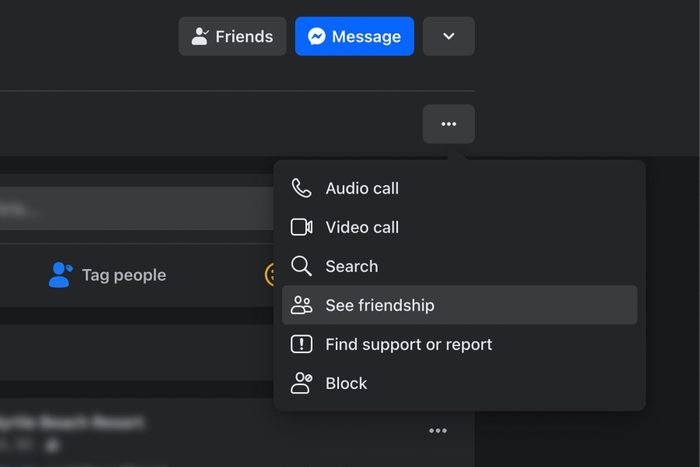Select the Audio call menu entry
The height and width of the screenshot is (467, 700).
(x=362, y=188)
